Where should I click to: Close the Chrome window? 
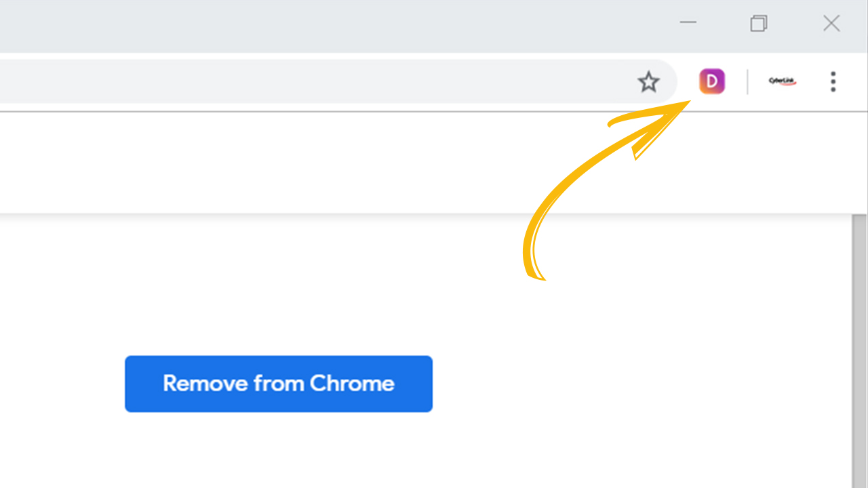[x=831, y=23]
